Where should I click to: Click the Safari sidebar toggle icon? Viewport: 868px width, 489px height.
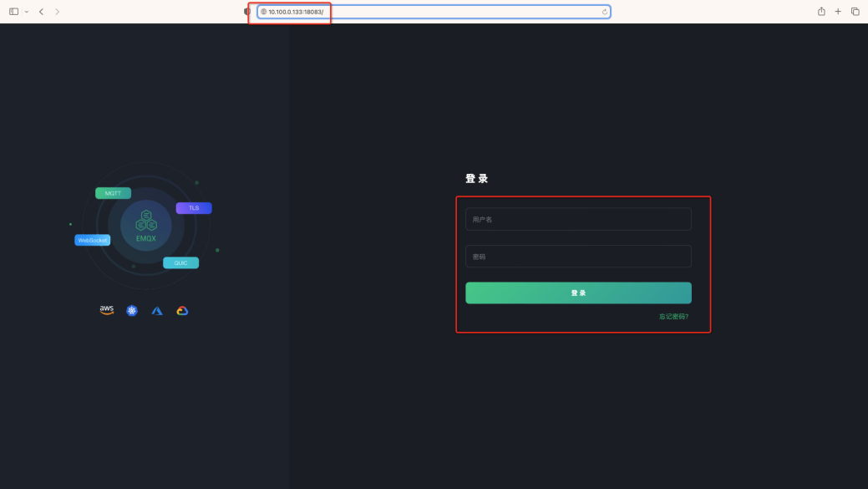[13, 12]
